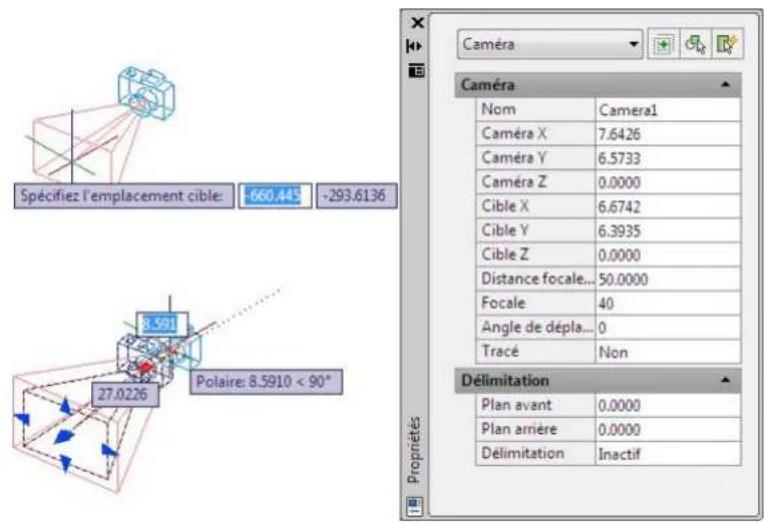Viewport: 765px width, 523px height.
Task: Select the upper blue camera glyph
Action: [x=146, y=93]
